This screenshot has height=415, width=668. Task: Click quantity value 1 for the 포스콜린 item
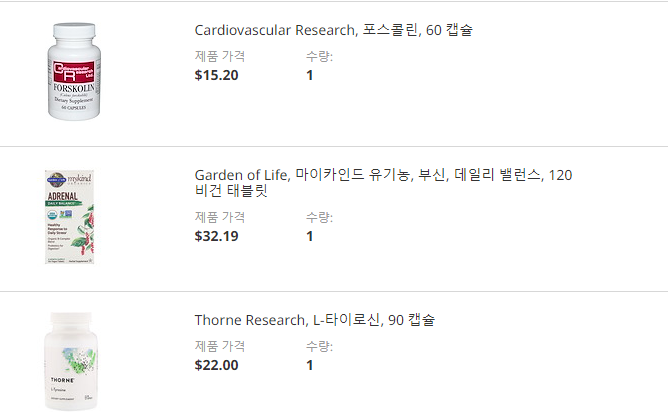tap(310, 75)
